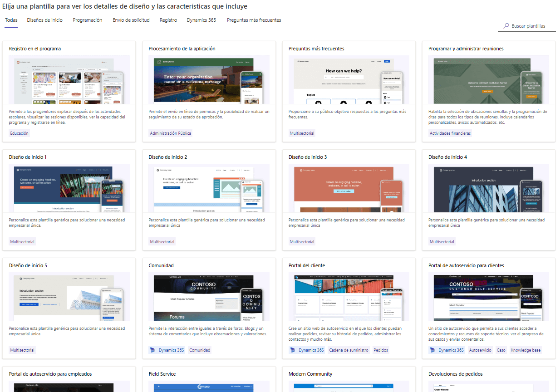Click Multisectorial tag on Diseño de inicio 1

pos(22,242)
